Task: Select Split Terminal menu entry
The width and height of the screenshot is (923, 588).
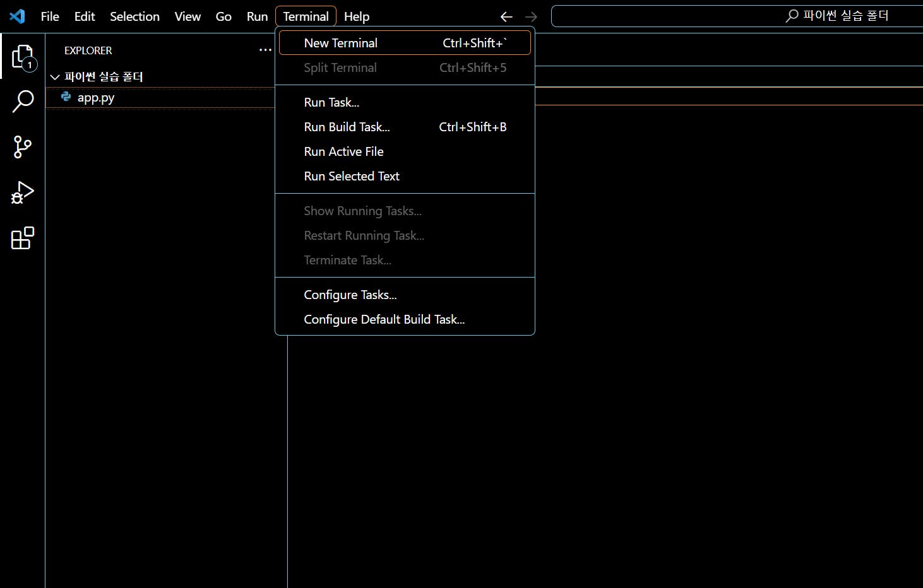Action: 405,68
